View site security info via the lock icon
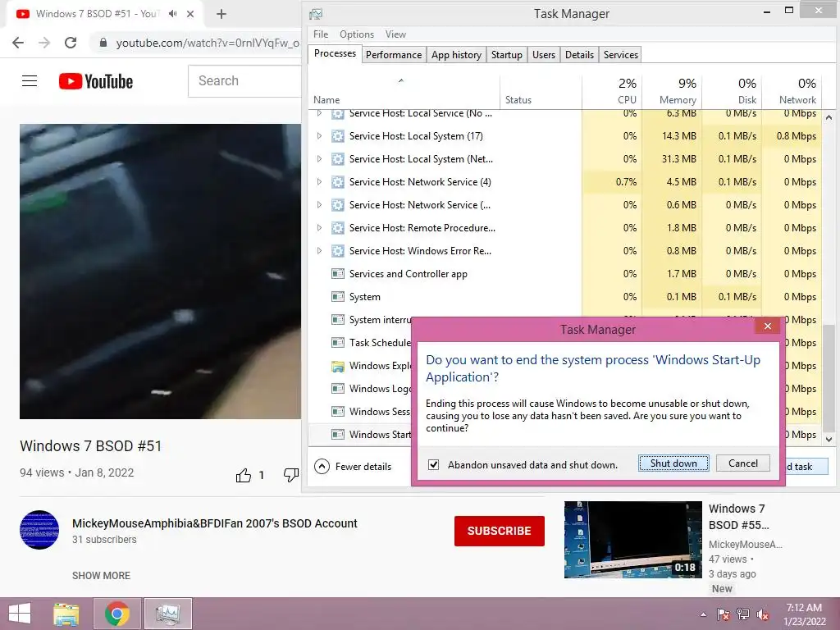 point(103,43)
